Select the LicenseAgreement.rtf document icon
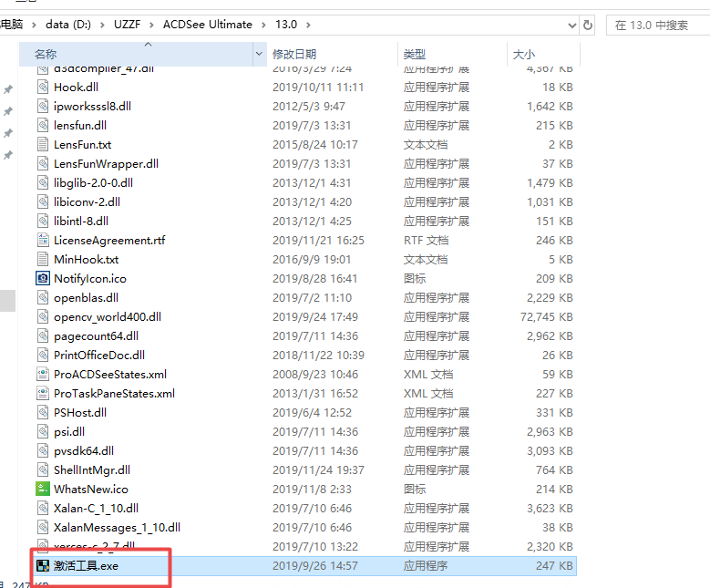 tap(43, 241)
